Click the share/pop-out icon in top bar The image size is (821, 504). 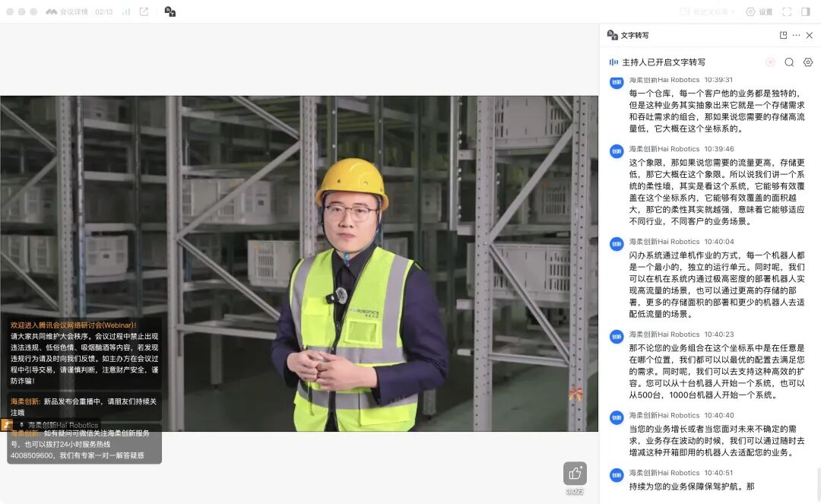pyautogui.click(x=144, y=12)
